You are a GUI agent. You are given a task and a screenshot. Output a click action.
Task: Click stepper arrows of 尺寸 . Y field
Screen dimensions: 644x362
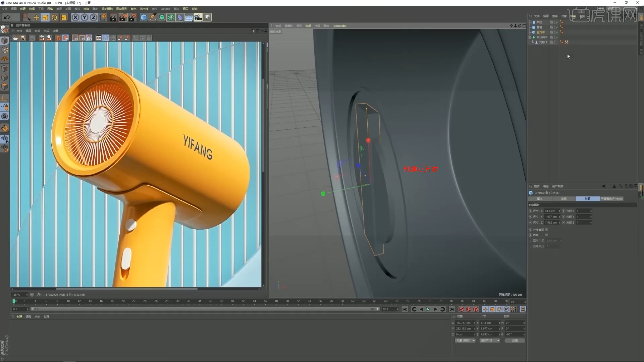559,217
